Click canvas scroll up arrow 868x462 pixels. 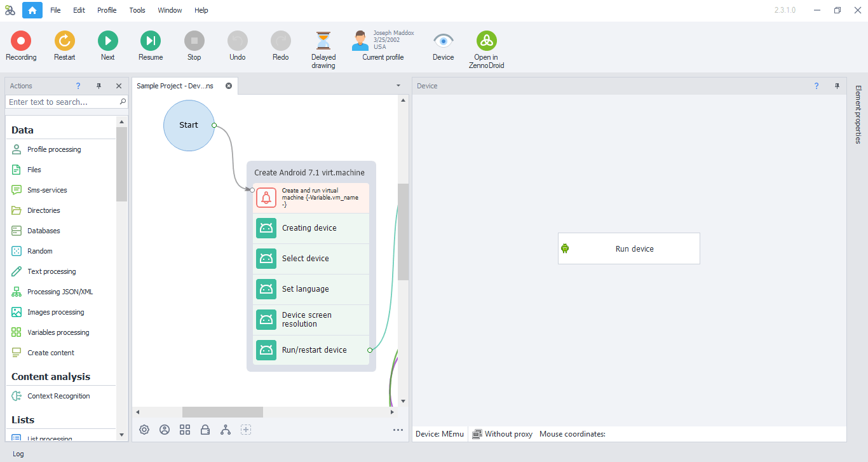pos(403,100)
